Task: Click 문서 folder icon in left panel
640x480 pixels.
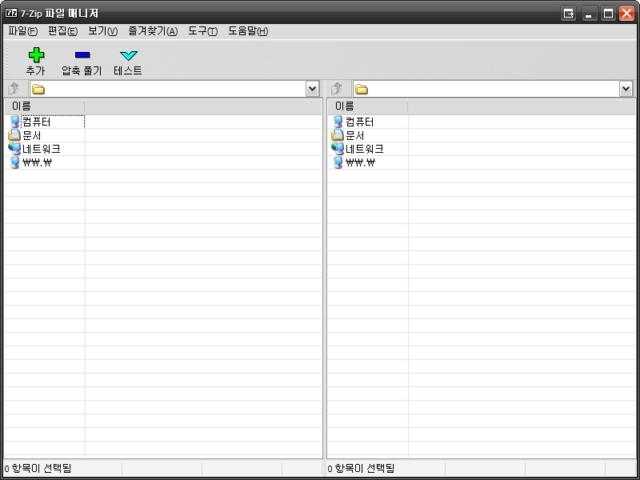Action: tap(14, 135)
